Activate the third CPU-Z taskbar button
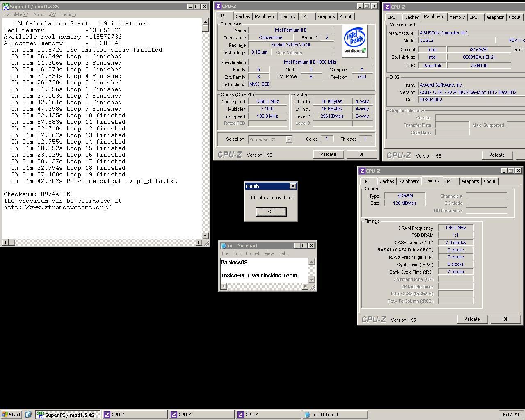This screenshot has height=420, width=525. [x=268, y=415]
